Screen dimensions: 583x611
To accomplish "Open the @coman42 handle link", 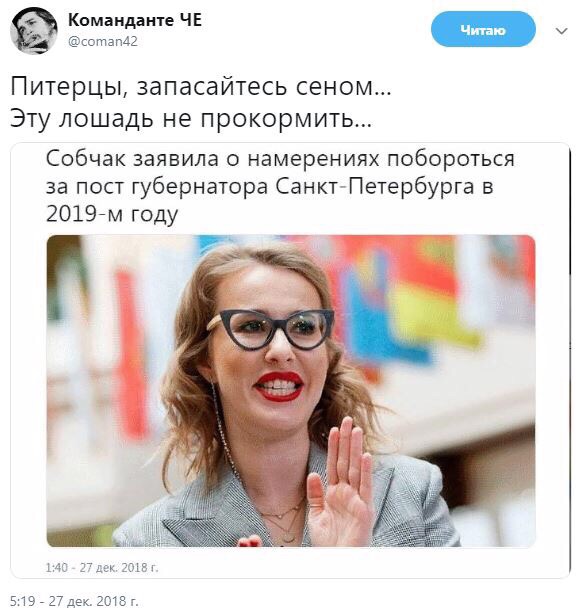I will tap(103, 41).
